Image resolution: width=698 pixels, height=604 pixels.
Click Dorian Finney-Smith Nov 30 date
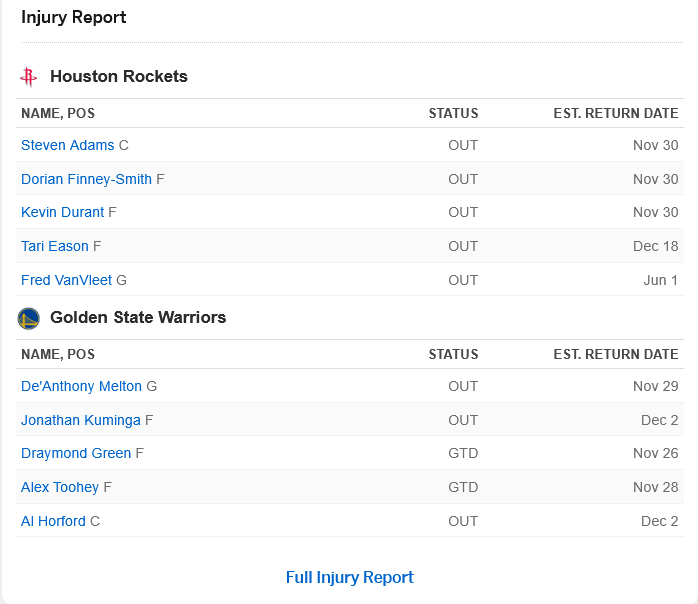pyautogui.click(x=656, y=179)
